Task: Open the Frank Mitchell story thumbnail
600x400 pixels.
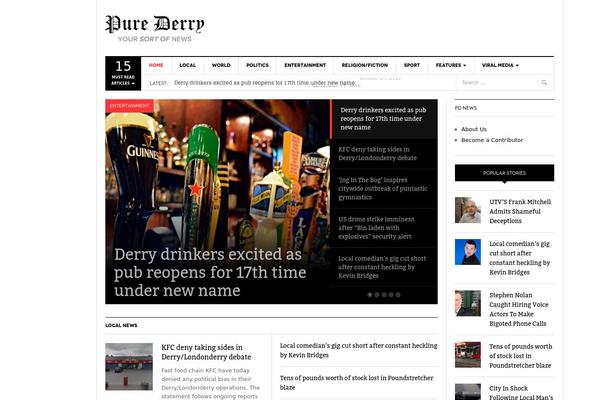Action: click(468, 210)
